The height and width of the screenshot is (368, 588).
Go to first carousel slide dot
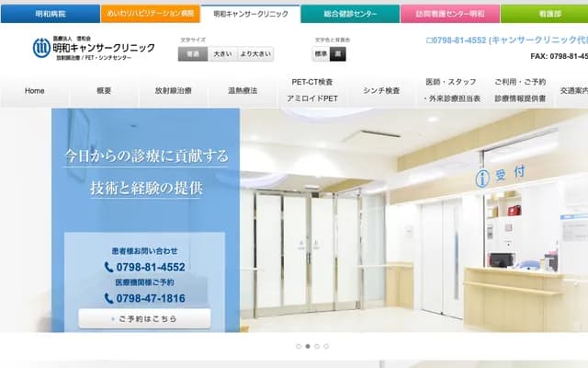click(299, 346)
